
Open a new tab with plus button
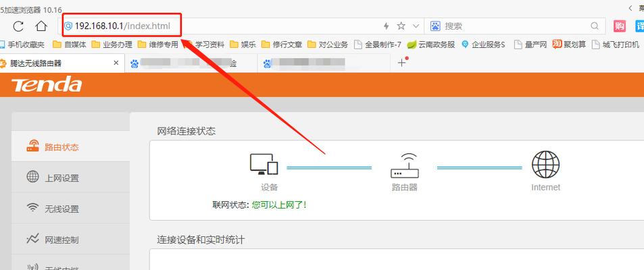coord(401,63)
